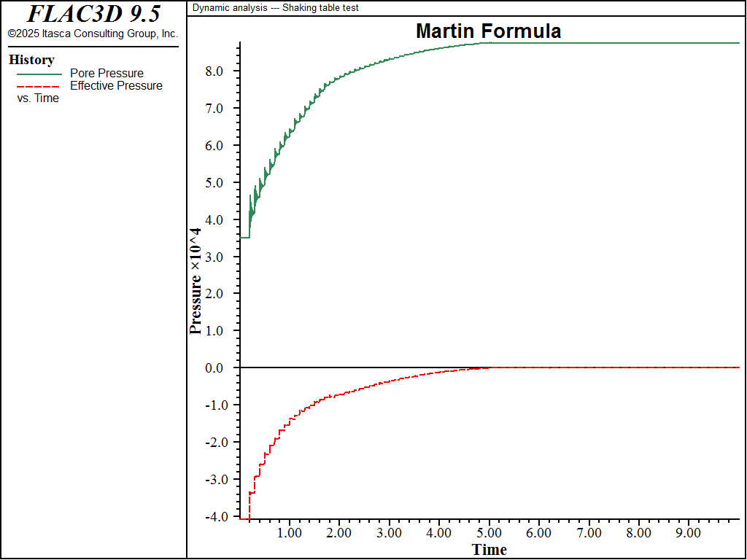Viewport: 747px width, 560px height.
Task: Click the green Pore Pressure legend line
Action: point(39,74)
